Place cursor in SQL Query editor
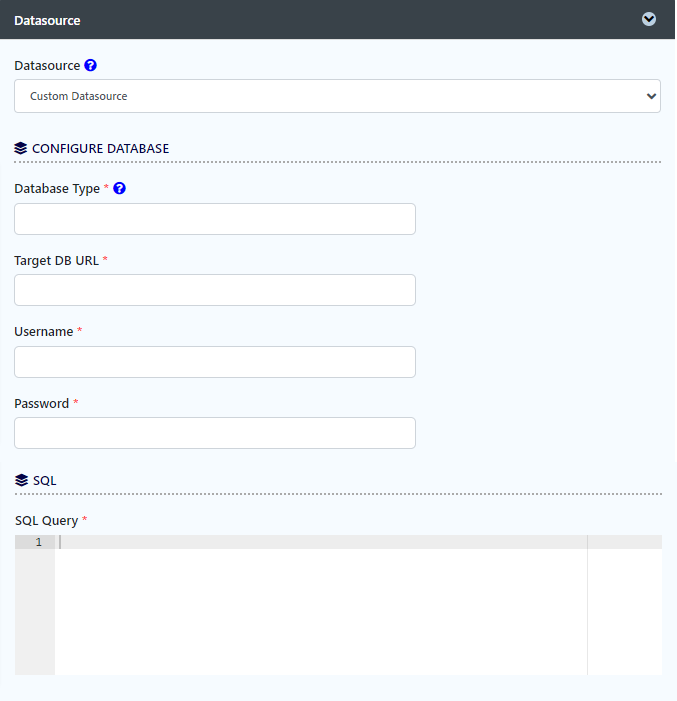The height and width of the screenshot is (701, 677). tap(320, 600)
